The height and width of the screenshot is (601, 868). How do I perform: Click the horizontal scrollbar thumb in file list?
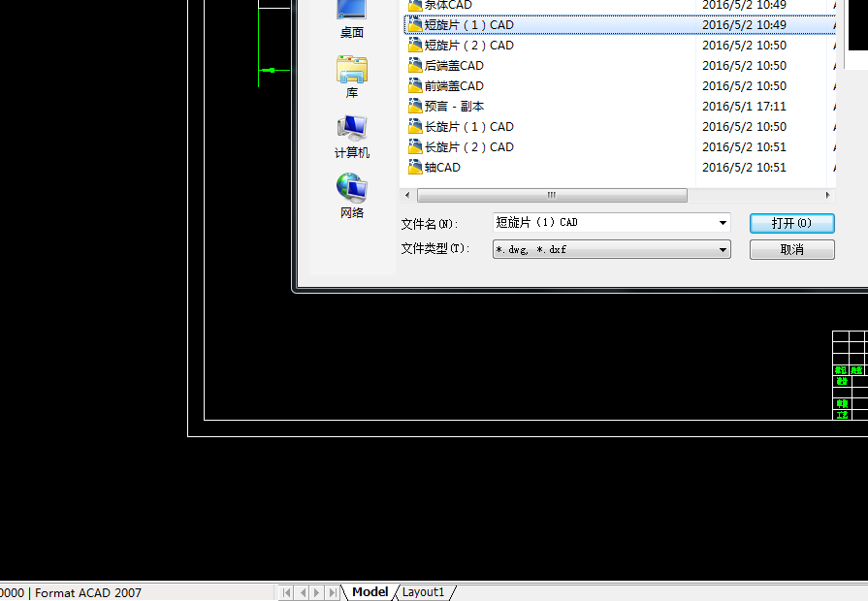pyautogui.click(x=552, y=195)
